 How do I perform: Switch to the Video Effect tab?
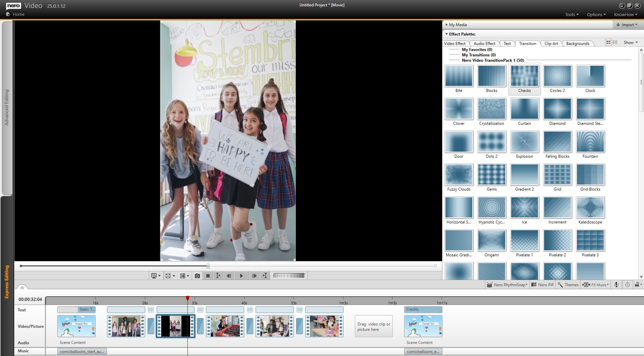455,44
